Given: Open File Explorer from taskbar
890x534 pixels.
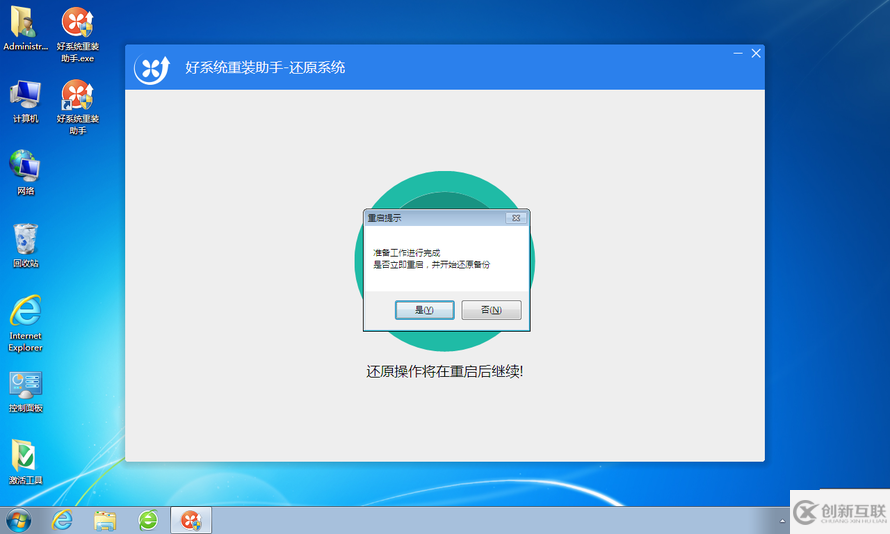Looking at the screenshot, I should coord(105,520).
